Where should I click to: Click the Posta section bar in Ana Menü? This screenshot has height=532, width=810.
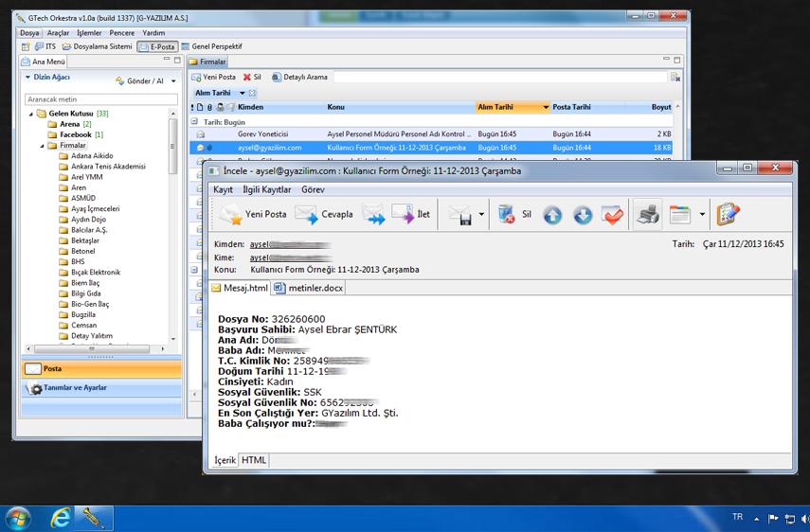(101, 369)
